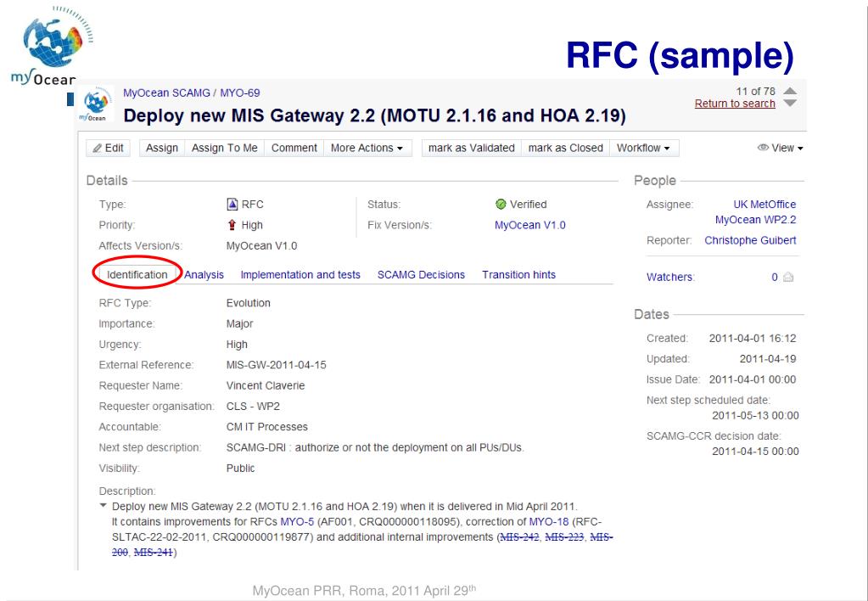Viewport: 868px width, 601px height.
Task: Click mark as Closed button
Action: [565, 148]
